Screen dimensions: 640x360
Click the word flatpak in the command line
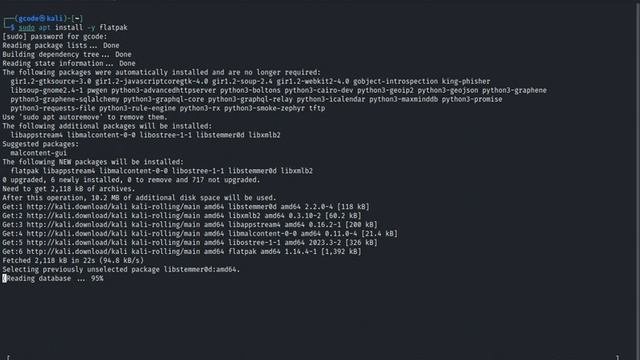pyautogui.click(x=113, y=27)
